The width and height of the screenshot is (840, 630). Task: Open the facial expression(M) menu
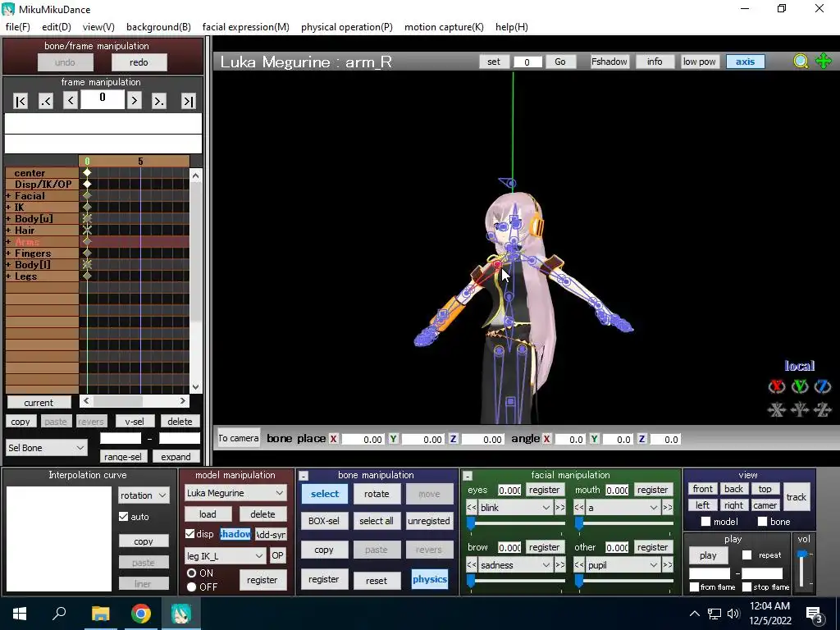pyautogui.click(x=246, y=27)
